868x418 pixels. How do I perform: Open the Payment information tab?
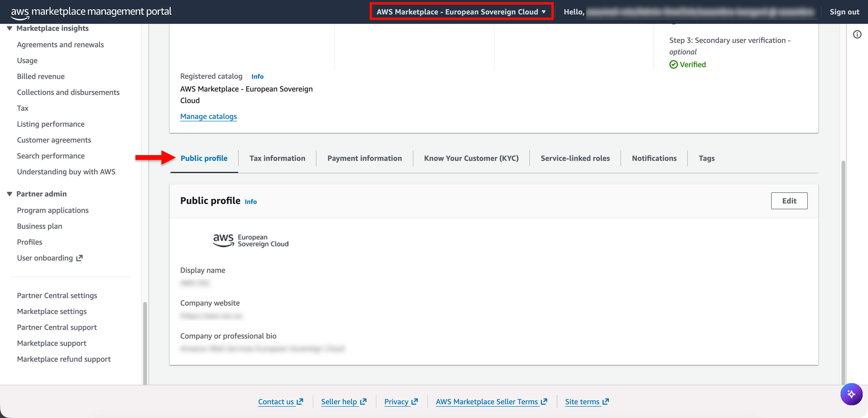click(365, 158)
